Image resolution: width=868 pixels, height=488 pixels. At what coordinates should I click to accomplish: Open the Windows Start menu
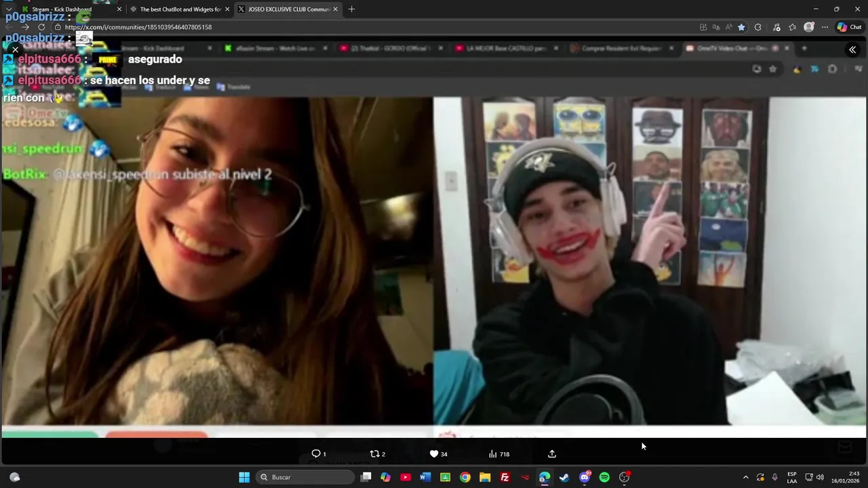[x=244, y=477]
